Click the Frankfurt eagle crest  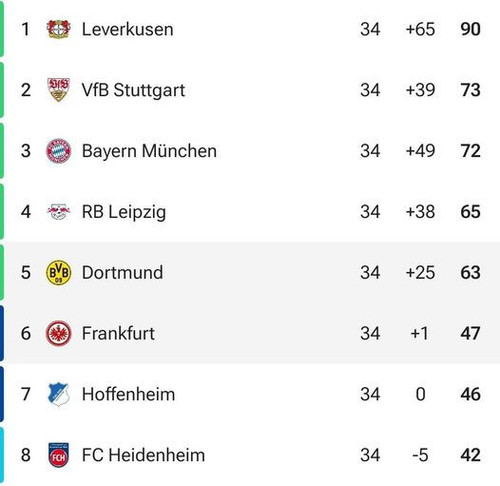tap(58, 333)
